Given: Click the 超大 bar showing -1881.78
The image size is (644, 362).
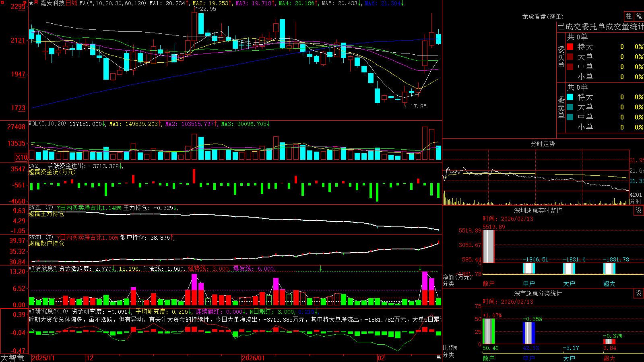Looking at the screenshot, I should [609, 268].
